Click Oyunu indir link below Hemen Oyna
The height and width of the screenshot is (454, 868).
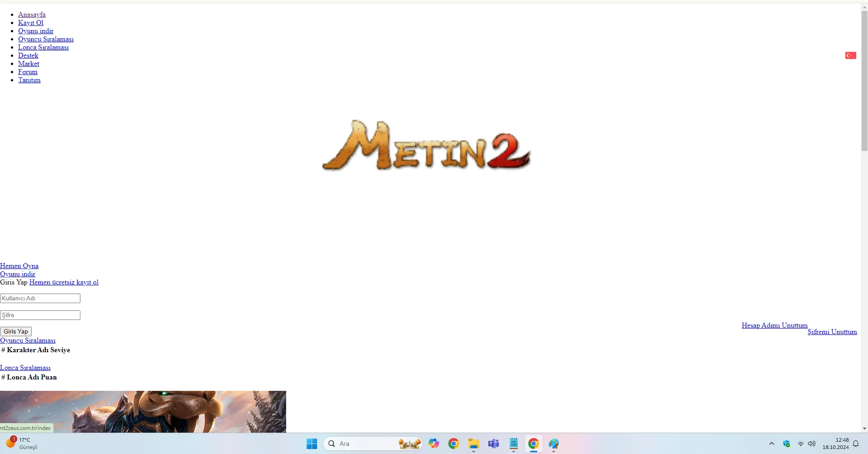click(18, 274)
